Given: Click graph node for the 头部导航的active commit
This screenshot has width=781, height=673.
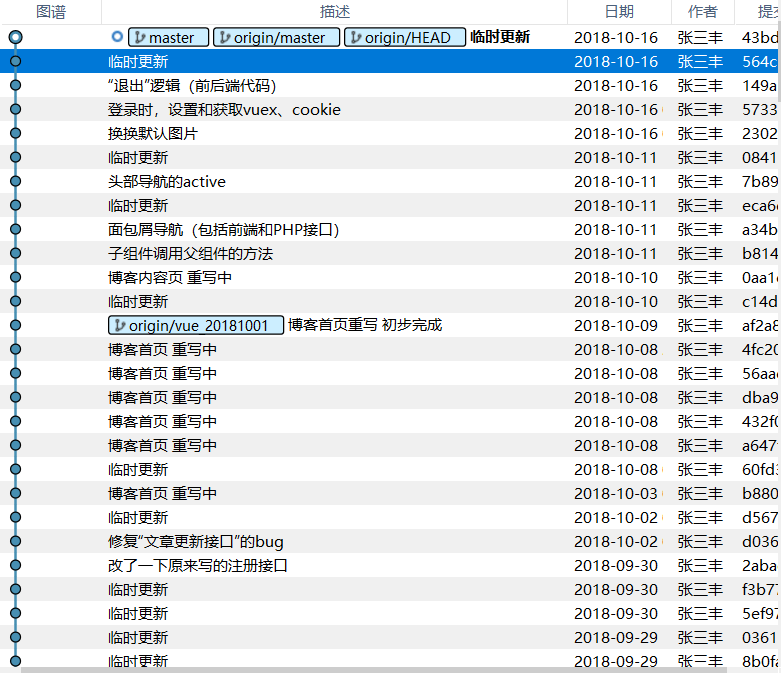Looking at the screenshot, I should tap(15, 181).
